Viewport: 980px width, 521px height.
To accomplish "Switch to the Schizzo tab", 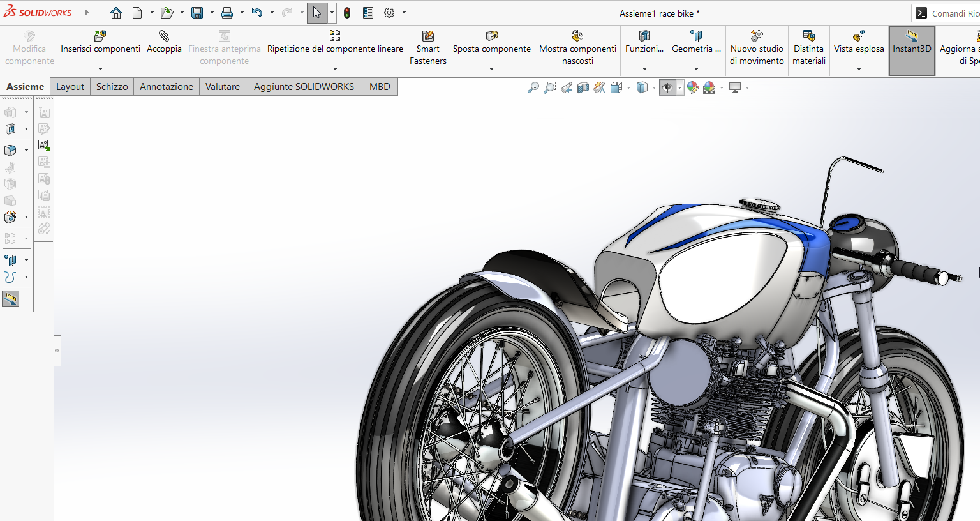I will pos(112,87).
